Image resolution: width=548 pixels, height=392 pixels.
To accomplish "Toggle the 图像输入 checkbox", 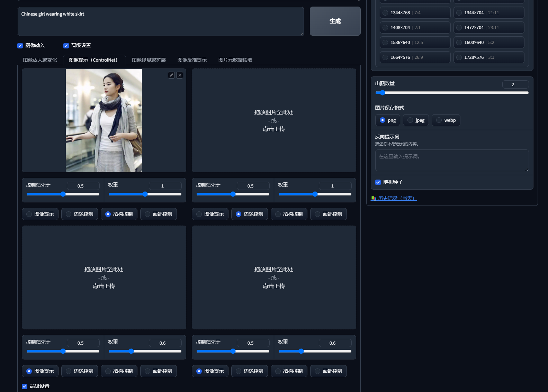I will (20, 45).
